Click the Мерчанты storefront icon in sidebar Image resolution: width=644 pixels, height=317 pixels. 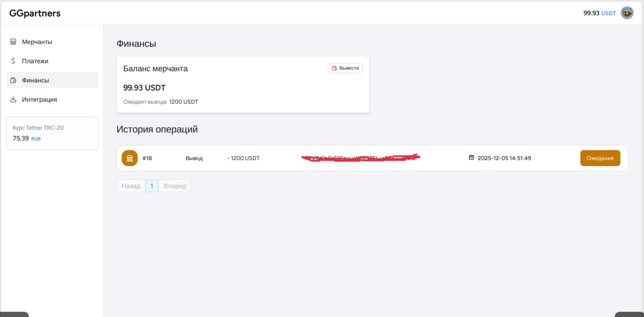point(13,42)
